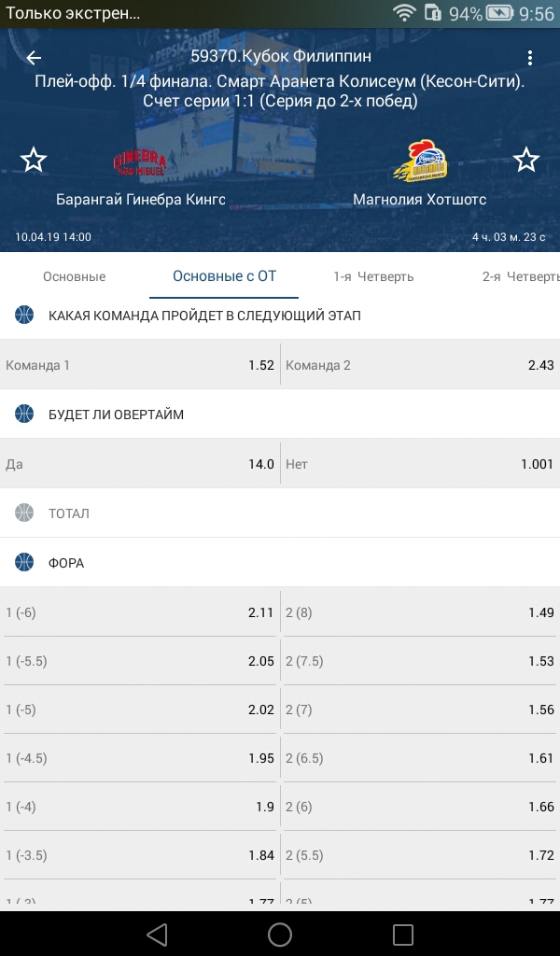Switch to the Основные tab
Screen dimensions: 560x956
click(75, 276)
